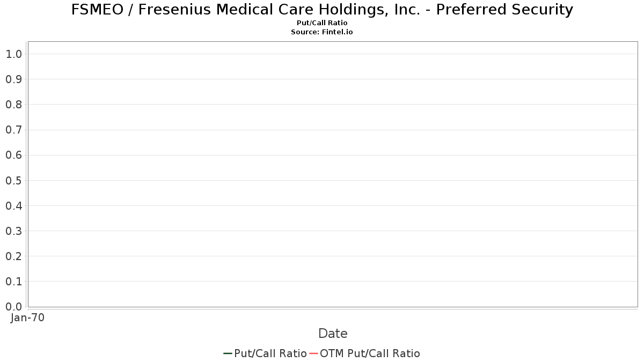Screen dimensions: 644x362
Task: Click the 0.4 y-axis label
Action: (x=13, y=205)
